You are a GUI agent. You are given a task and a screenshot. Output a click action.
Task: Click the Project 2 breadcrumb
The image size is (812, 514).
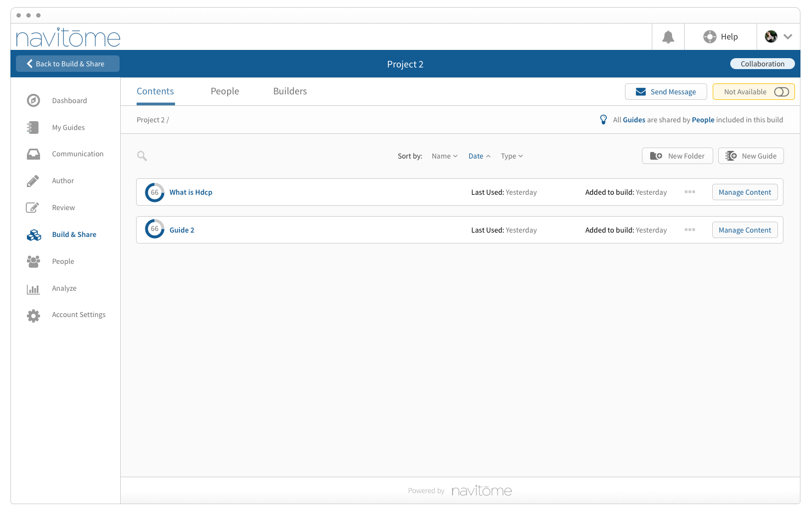tap(150, 120)
